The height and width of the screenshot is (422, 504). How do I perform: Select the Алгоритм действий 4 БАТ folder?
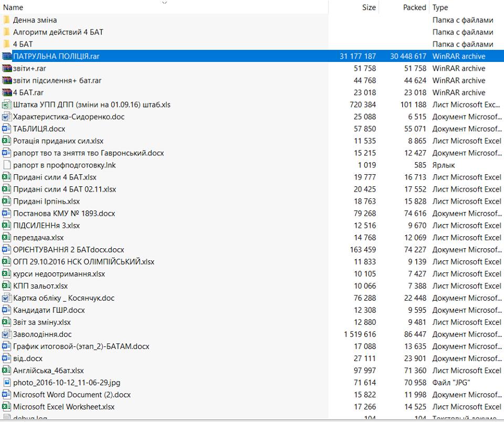(58, 32)
